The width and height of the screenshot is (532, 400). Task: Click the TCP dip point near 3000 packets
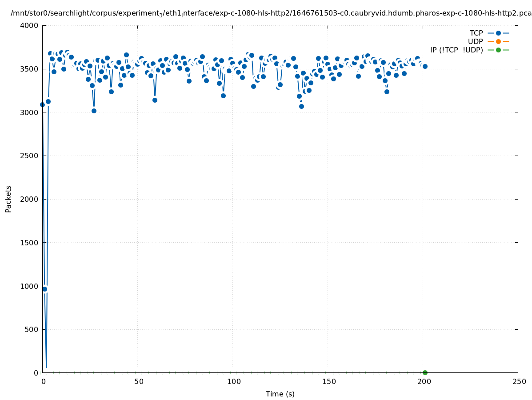pos(94,111)
